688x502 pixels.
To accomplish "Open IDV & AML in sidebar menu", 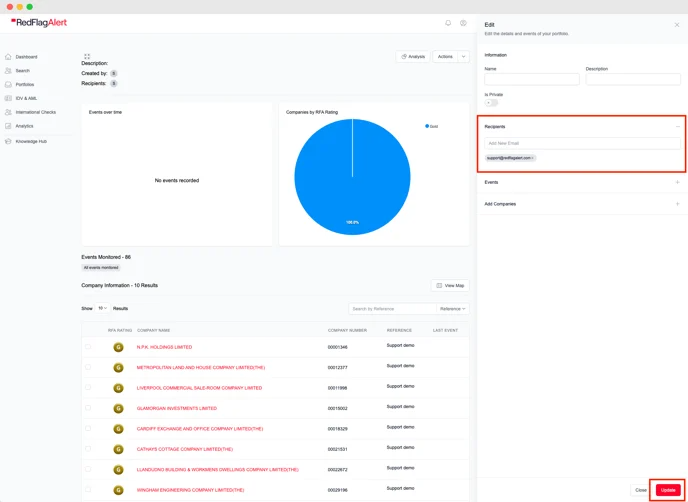I will (26, 98).
